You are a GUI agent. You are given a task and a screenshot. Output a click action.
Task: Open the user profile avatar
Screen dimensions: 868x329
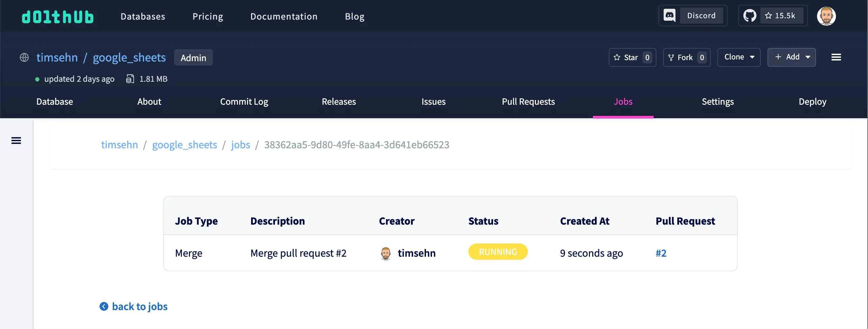826,16
